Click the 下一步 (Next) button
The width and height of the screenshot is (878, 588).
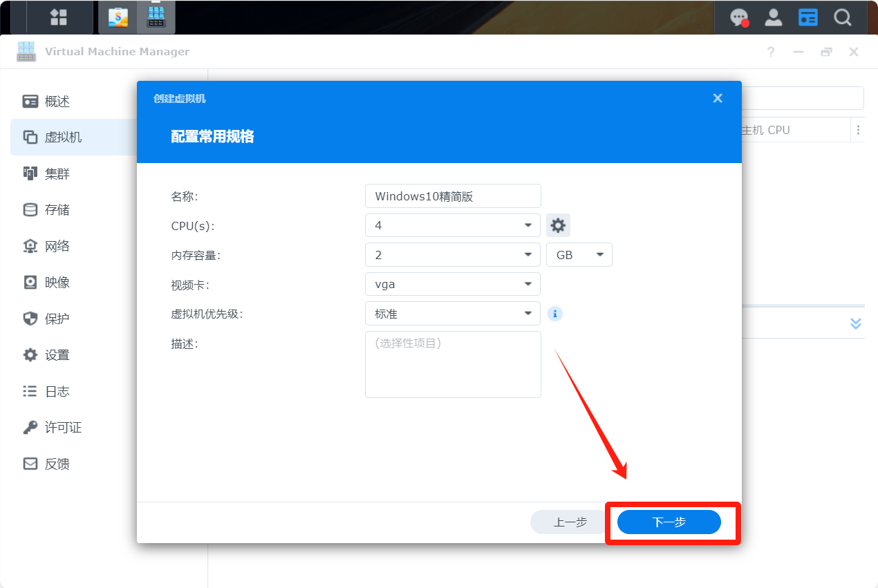[x=669, y=522]
